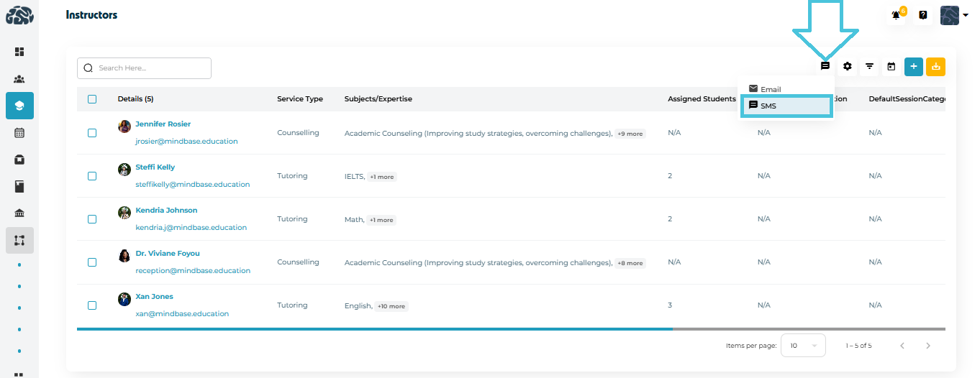This screenshot has height=378, width=980.
Task: Tick the checkbox for Jennifer Rosier
Action: (x=92, y=133)
